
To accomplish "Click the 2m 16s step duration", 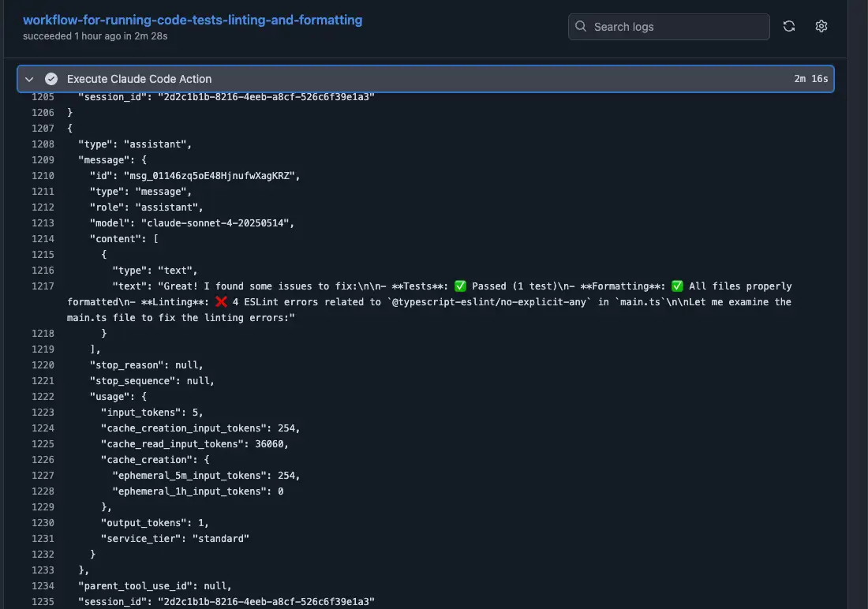I will coord(811,79).
